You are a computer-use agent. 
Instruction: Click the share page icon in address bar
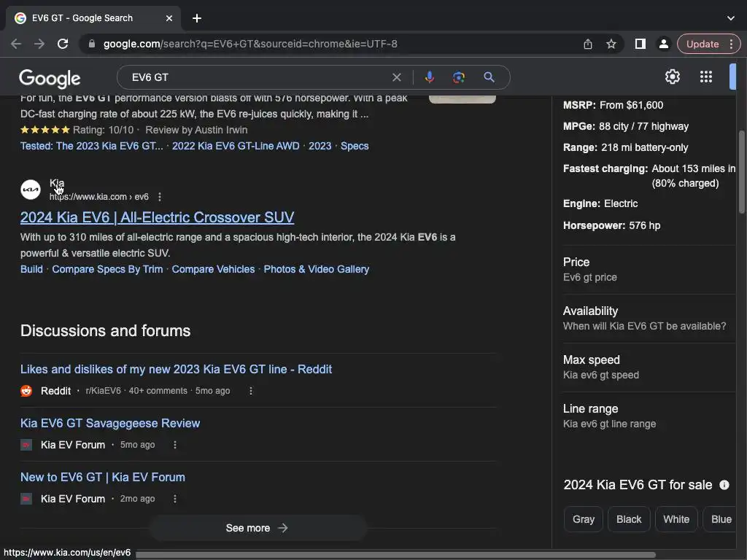[x=588, y=44]
